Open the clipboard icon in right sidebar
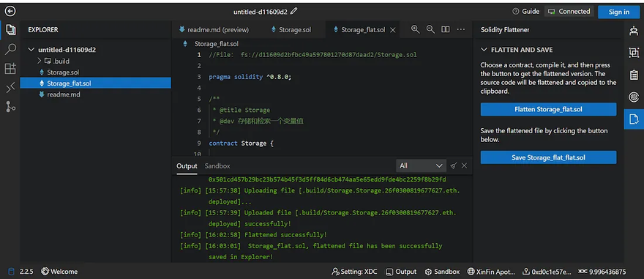 click(x=634, y=75)
